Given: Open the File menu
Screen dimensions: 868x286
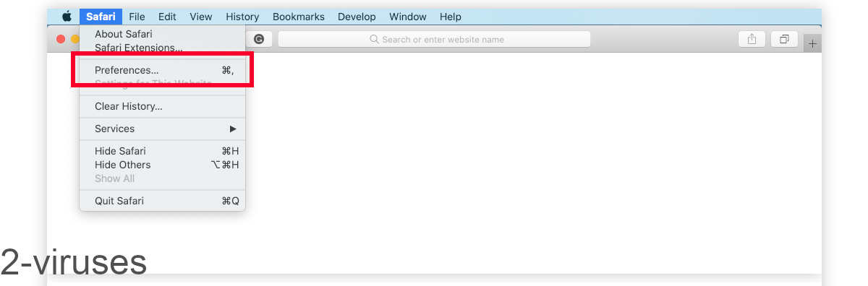Looking at the screenshot, I should tap(137, 17).
